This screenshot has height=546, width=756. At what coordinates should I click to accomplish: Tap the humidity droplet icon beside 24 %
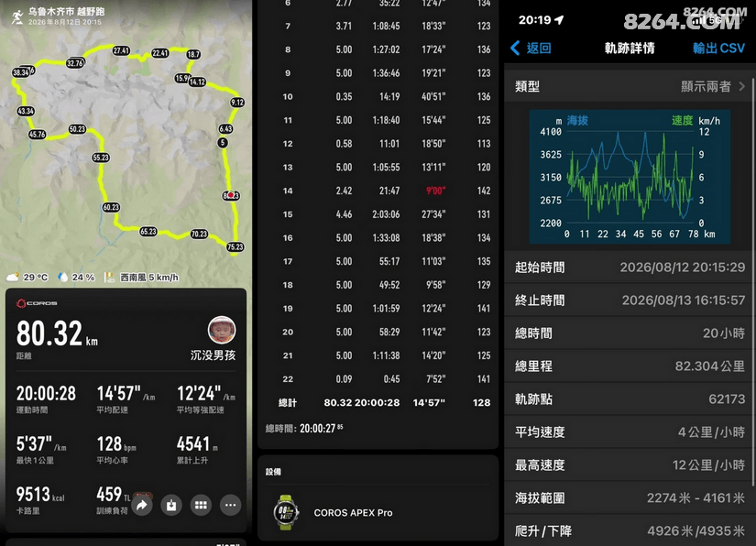pos(62,277)
